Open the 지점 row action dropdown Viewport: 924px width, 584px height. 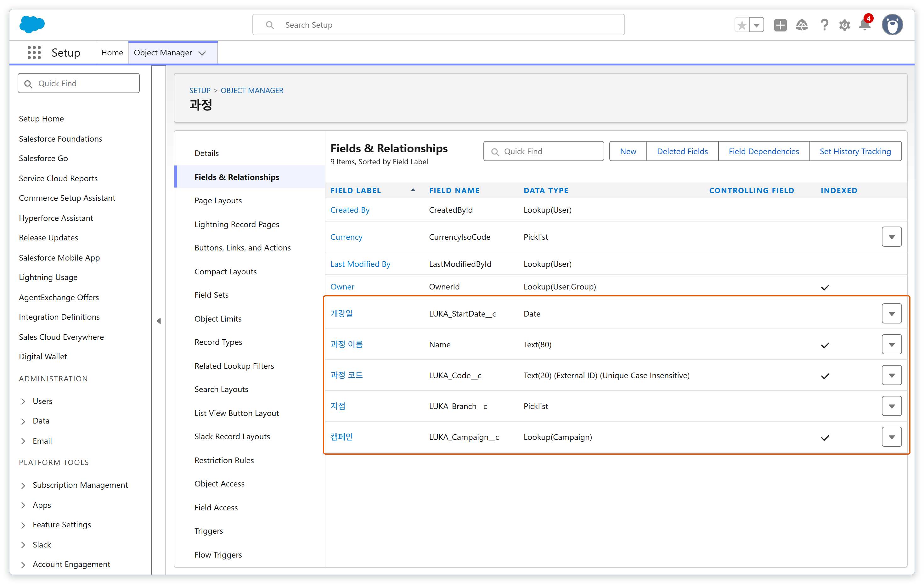pos(891,406)
